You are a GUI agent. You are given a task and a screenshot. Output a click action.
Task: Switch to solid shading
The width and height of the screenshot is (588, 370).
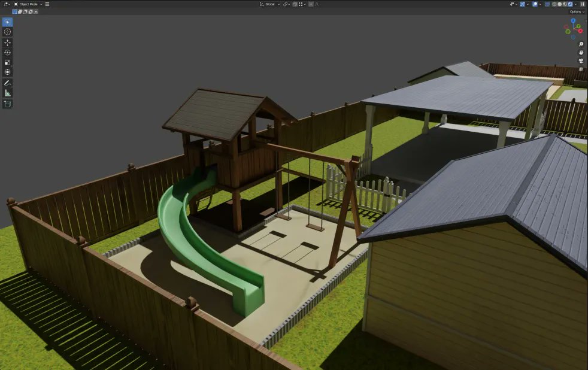click(559, 4)
